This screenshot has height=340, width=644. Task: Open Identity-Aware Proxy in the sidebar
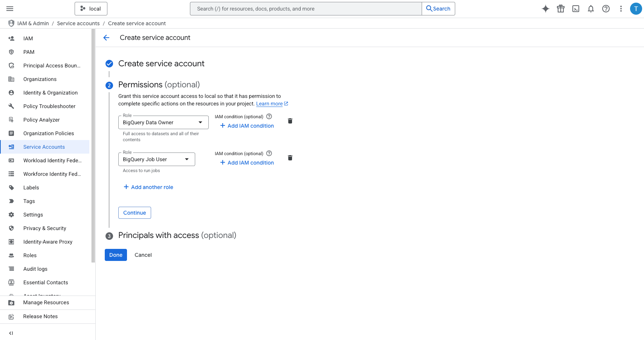45,242
